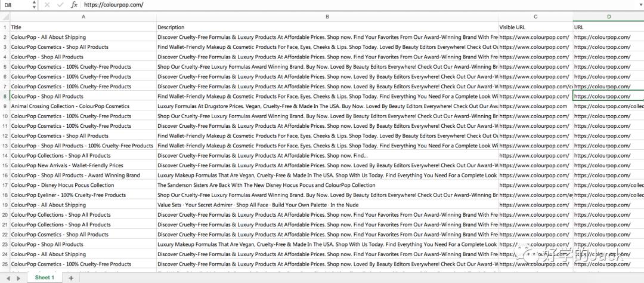Select column D header
Image resolution: width=644 pixels, height=283 pixels.
pos(608,17)
